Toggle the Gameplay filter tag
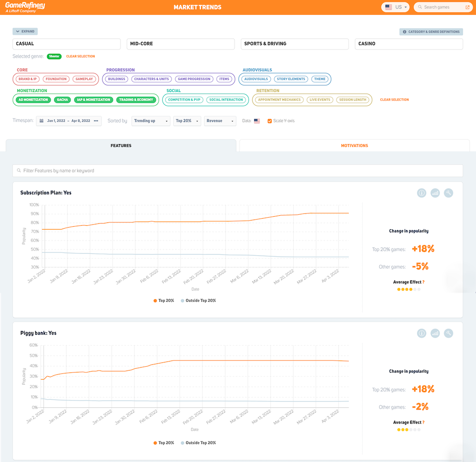 (x=84, y=79)
